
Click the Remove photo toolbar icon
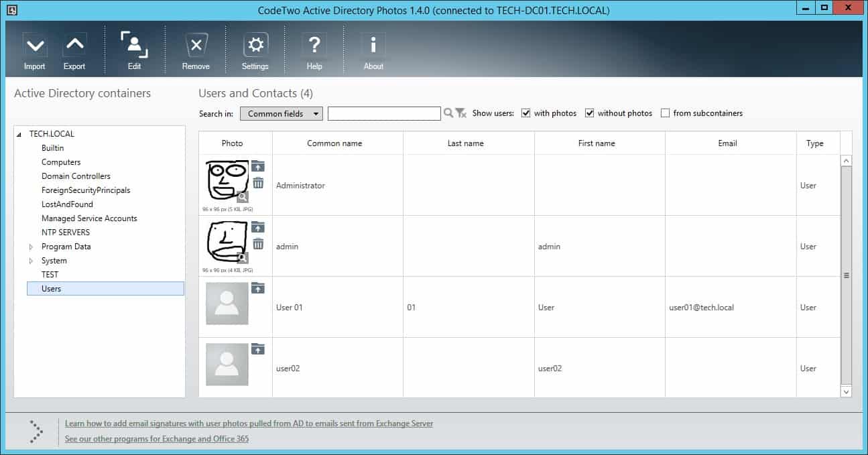point(196,47)
